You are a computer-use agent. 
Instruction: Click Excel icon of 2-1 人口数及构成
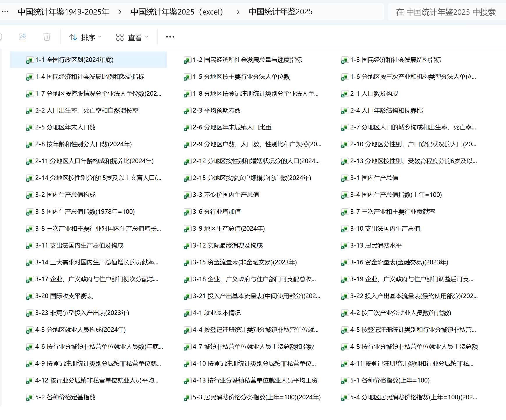point(345,94)
